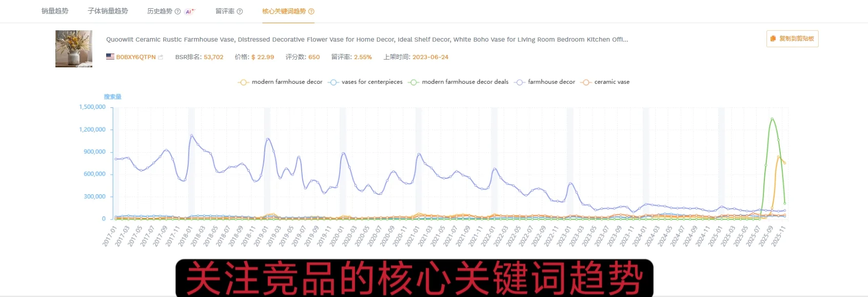868x297 pixels.
Task: Click the AI badge icon next to 历史趋势
Action: (190, 11)
